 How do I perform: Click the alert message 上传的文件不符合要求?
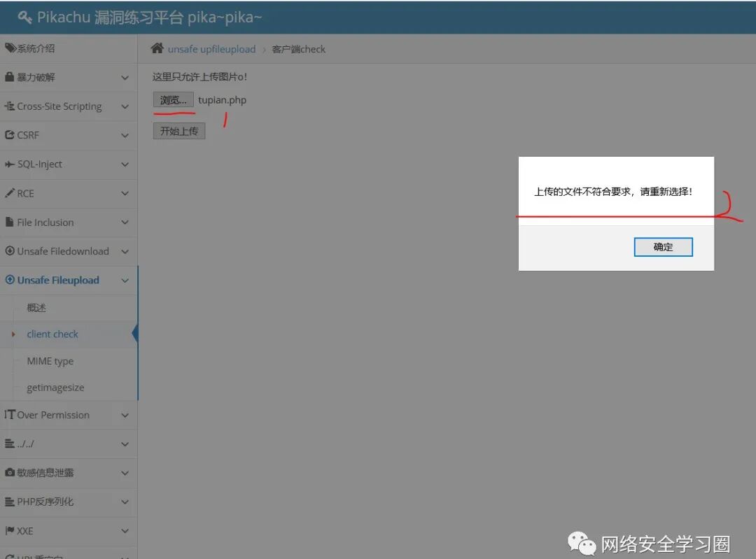pos(582,191)
